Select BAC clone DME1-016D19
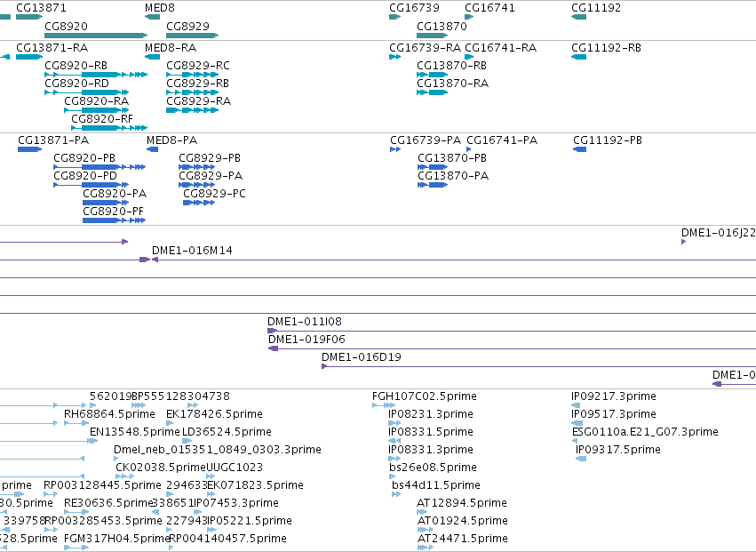The height and width of the screenshot is (552, 756). click(x=362, y=357)
